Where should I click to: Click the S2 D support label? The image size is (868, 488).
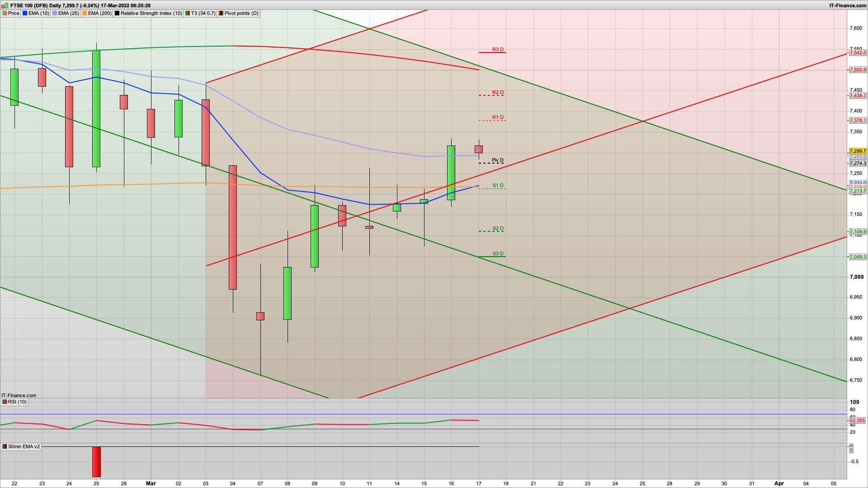[498, 229]
